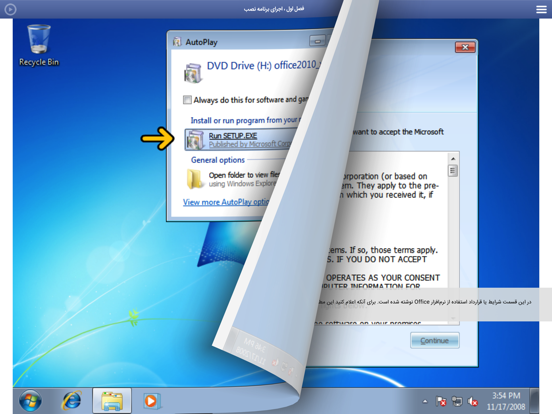This screenshot has width=552, height=414.
Task: Click the AutoPlay title bar icon
Action: pos(177,42)
